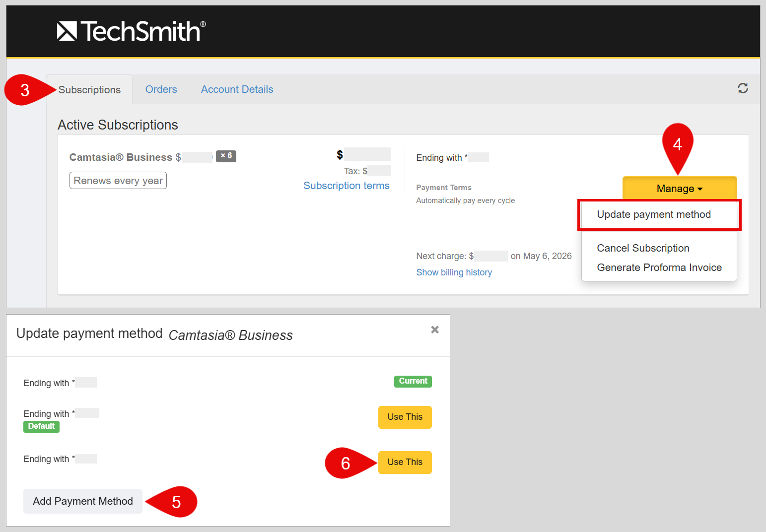Click Add Payment Method button
The width and height of the screenshot is (766, 532).
coord(83,501)
